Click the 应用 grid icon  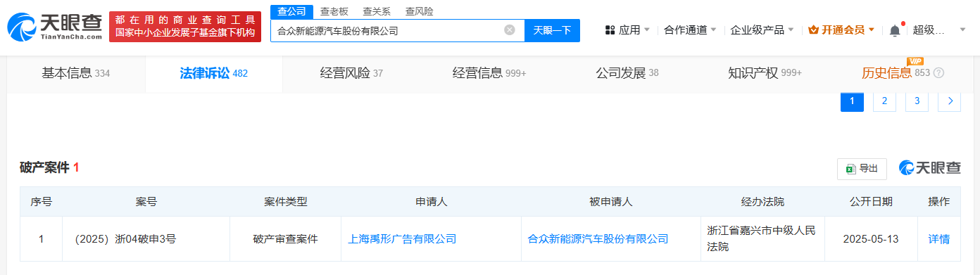(610, 30)
